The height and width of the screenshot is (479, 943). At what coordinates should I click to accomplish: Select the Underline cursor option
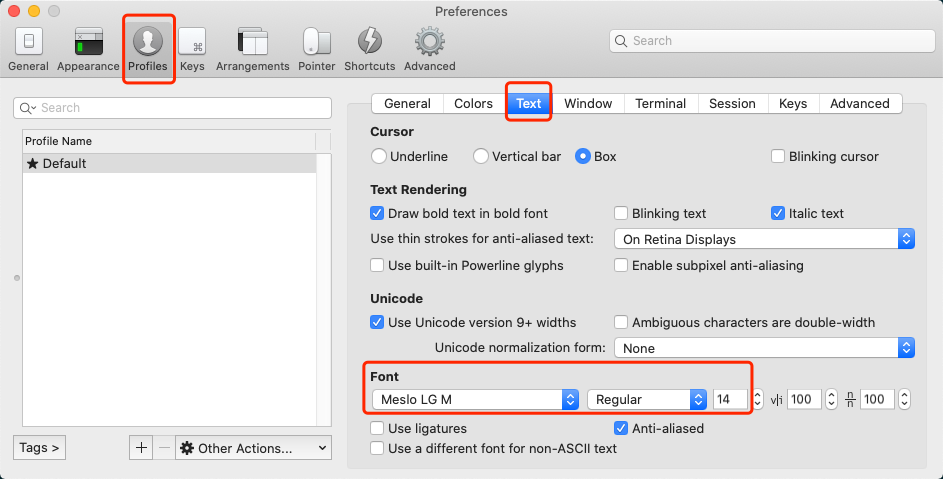(x=379, y=156)
